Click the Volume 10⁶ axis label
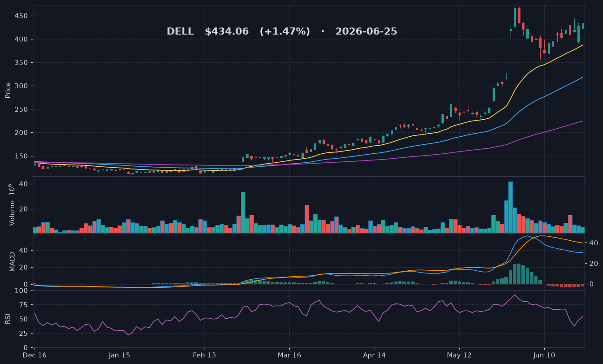 click(x=12, y=205)
